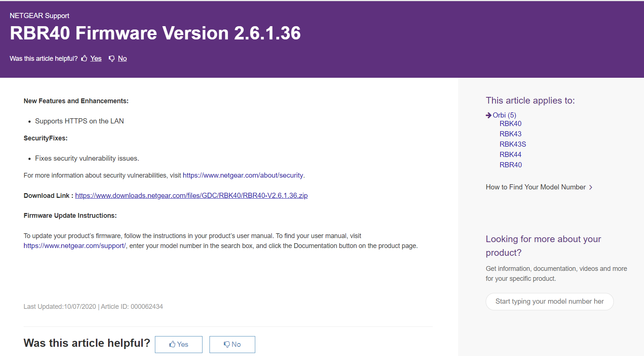Viewport: 644px width, 356px height.
Task: Select the RBR40 model link
Action: 511,165
